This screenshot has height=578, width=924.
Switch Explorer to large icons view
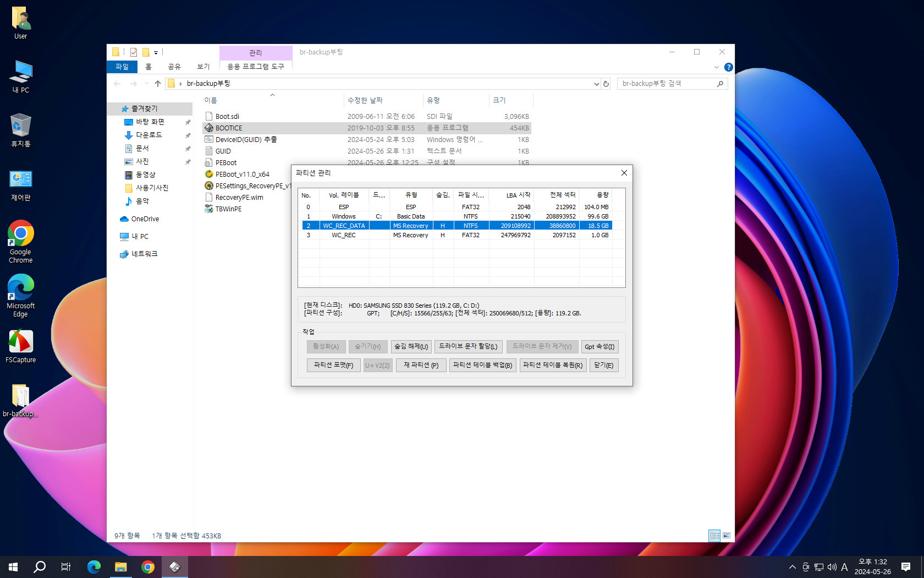point(727,536)
